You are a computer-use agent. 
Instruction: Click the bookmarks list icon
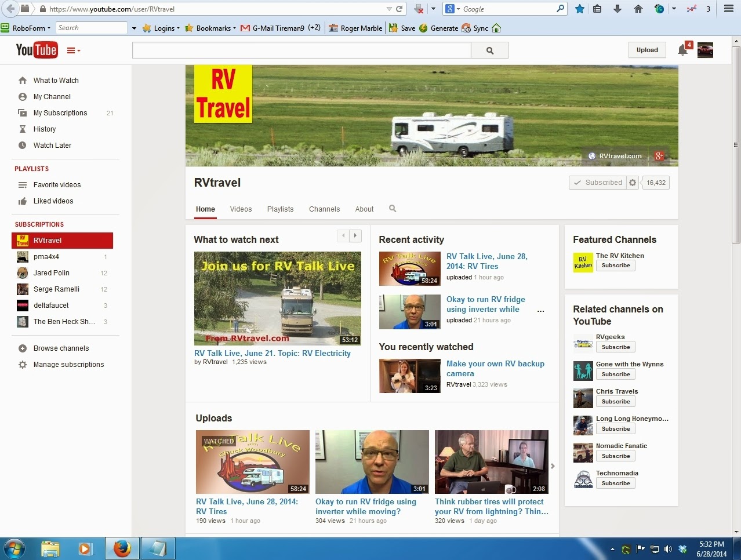click(597, 9)
